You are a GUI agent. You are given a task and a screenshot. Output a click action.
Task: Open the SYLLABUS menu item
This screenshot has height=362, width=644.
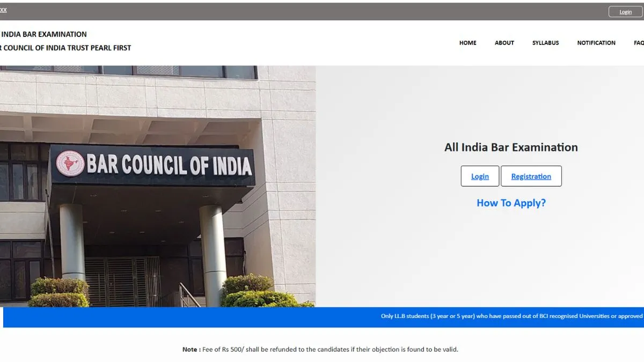tap(545, 43)
